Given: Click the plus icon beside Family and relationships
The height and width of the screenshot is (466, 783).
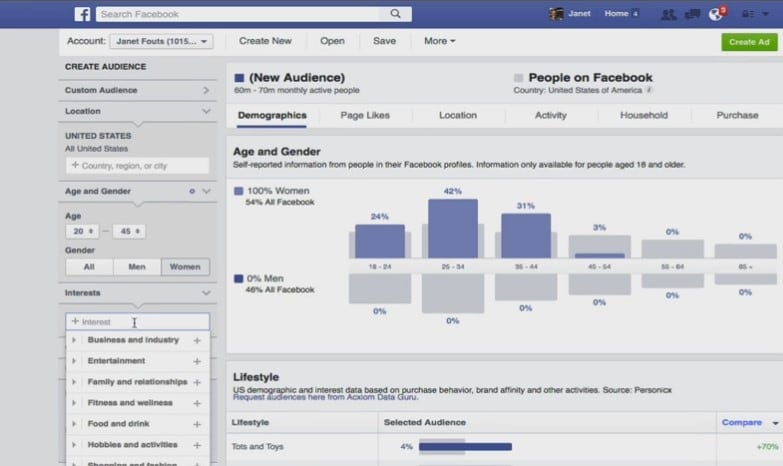Looking at the screenshot, I should [x=197, y=382].
